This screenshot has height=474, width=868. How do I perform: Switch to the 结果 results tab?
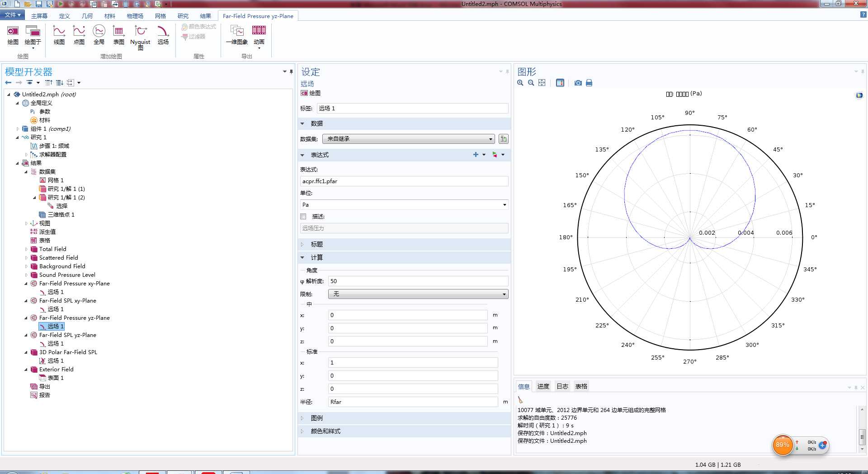click(x=206, y=16)
